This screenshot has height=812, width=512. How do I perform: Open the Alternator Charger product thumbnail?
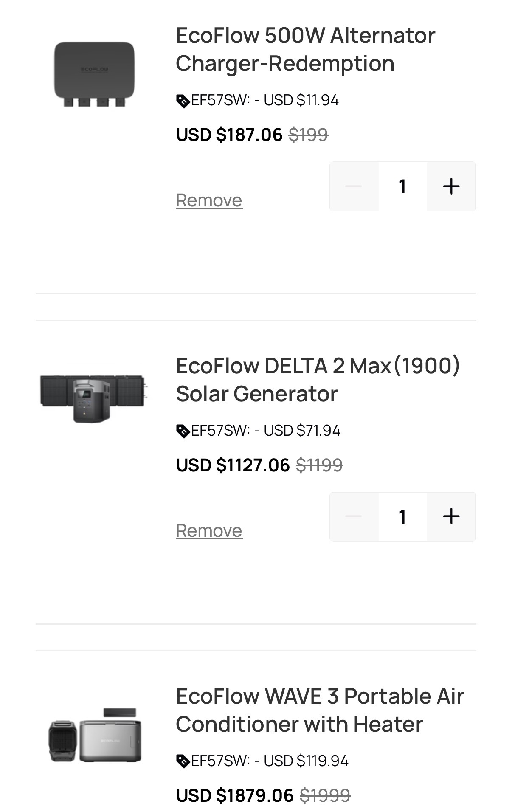(x=94, y=74)
